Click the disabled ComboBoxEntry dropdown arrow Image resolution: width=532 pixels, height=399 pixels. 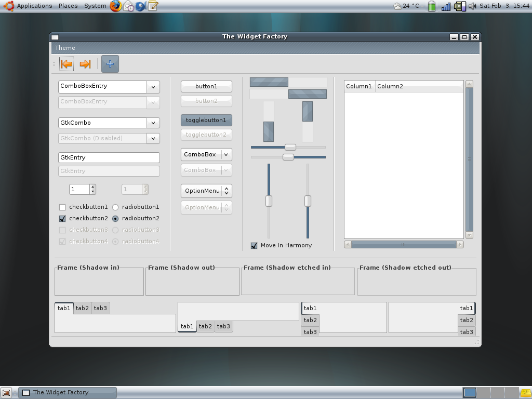coord(153,102)
